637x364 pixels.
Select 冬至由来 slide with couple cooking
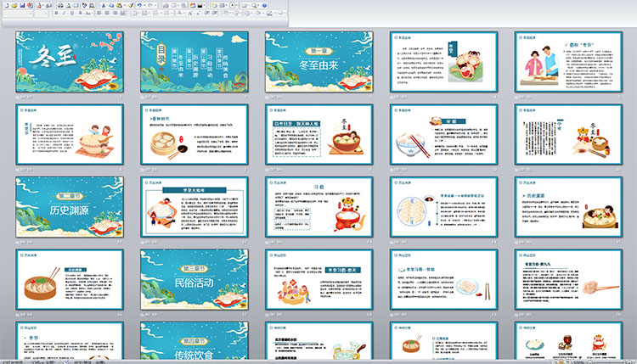click(568, 62)
